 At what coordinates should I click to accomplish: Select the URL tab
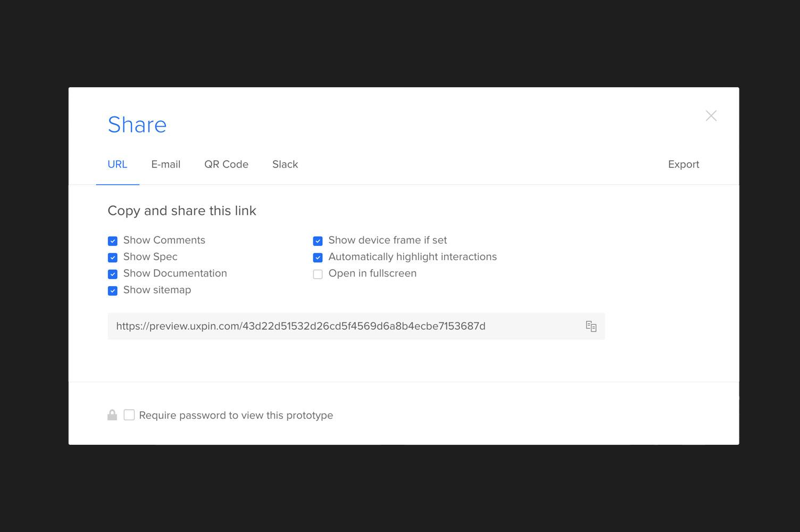click(118, 164)
